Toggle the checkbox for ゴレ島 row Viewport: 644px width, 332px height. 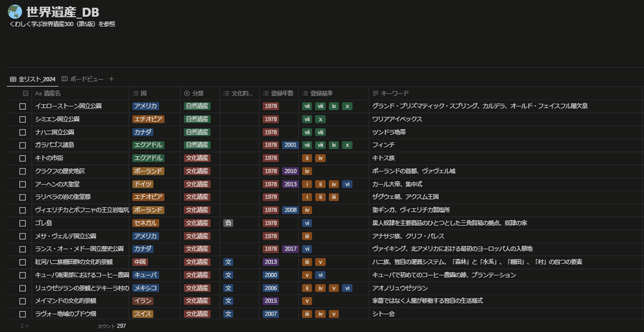(23, 223)
